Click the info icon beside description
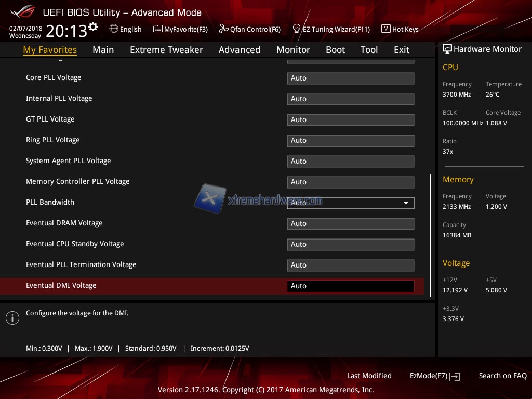 pyautogui.click(x=12, y=318)
